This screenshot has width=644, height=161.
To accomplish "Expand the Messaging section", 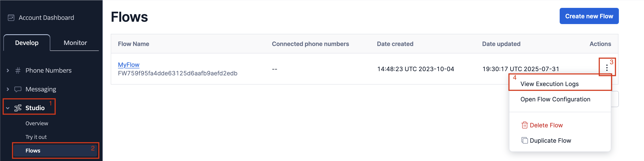I will [7, 89].
